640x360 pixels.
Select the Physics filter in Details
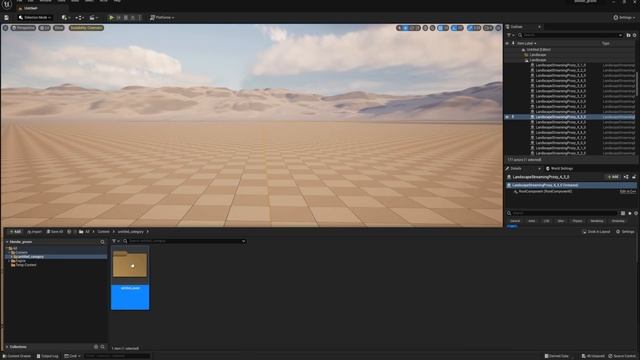tap(577, 221)
